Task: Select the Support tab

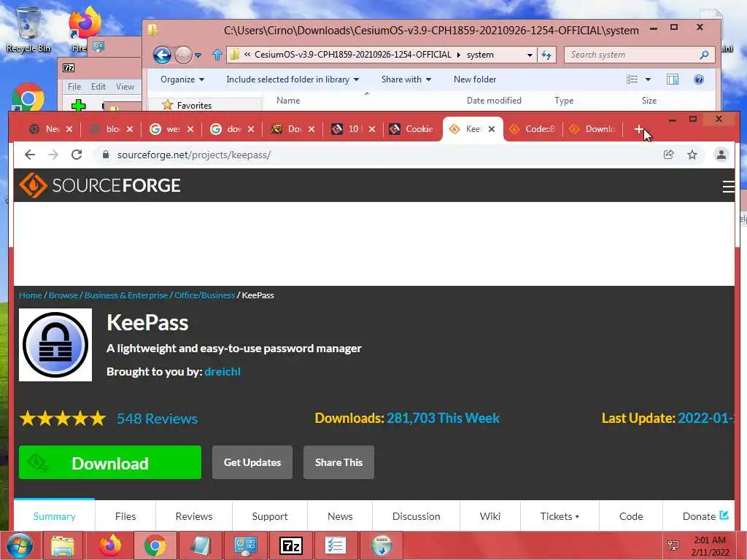Action: tap(270, 516)
